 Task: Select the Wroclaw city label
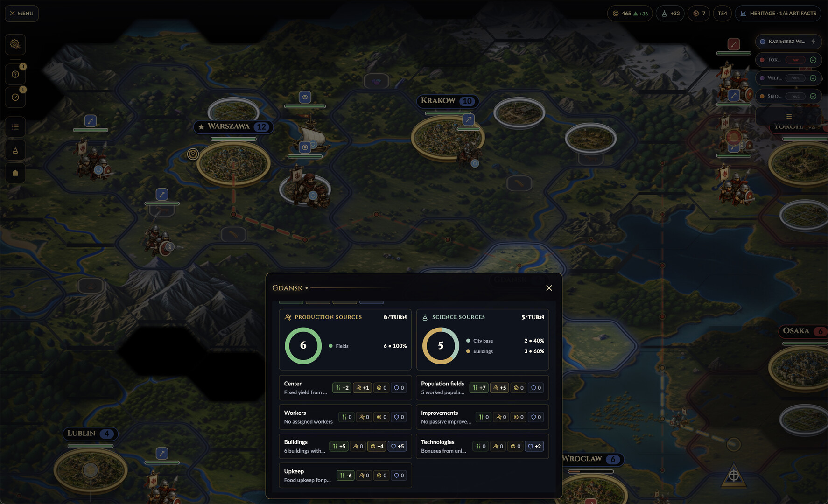pyautogui.click(x=591, y=459)
